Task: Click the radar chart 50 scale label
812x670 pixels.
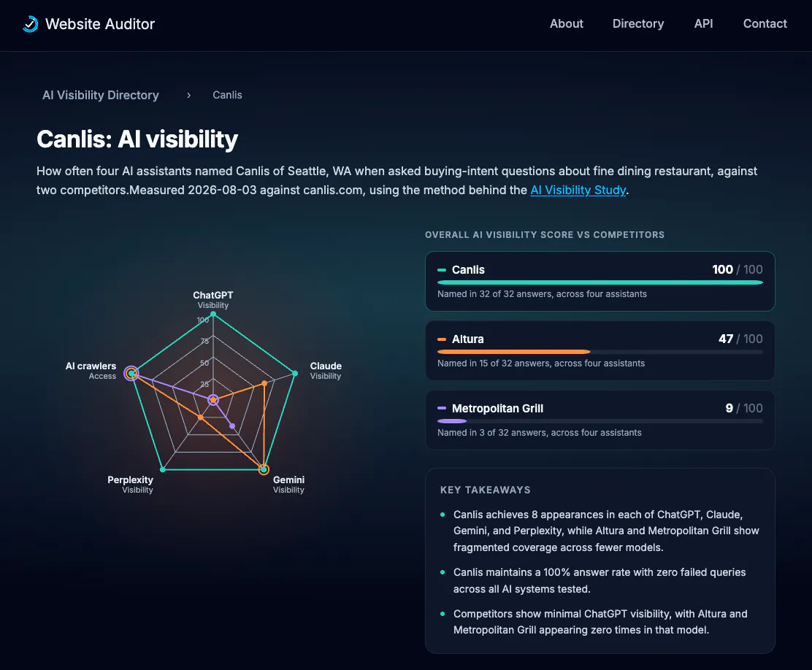Action: coord(204,363)
